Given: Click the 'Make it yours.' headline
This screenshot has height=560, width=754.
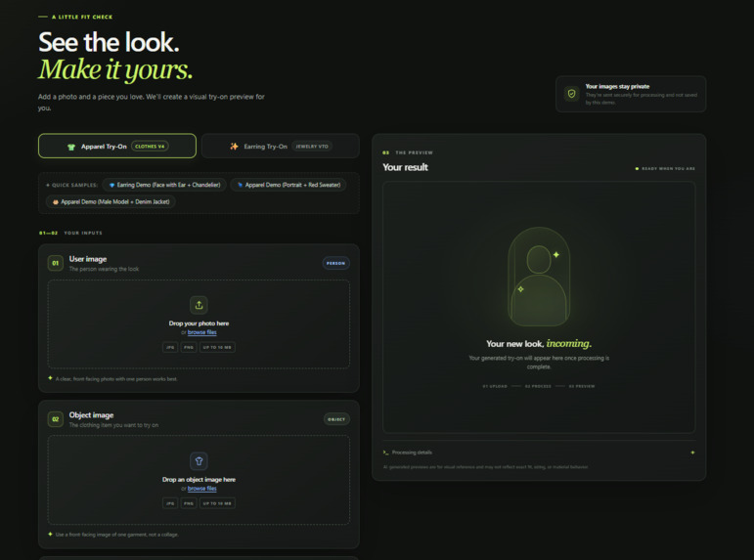Looking at the screenshot, I should (x=115, y=69).
